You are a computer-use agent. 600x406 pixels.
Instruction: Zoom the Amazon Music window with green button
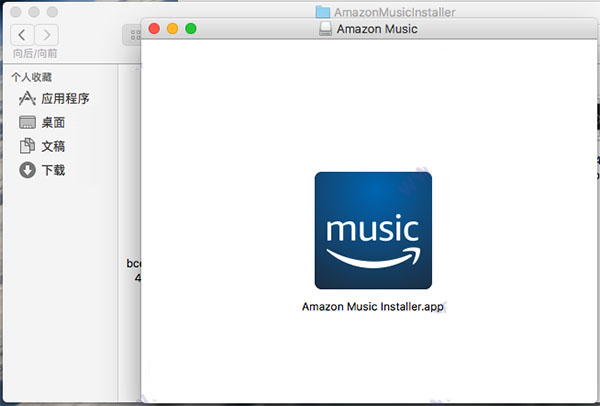coord(191,28)
